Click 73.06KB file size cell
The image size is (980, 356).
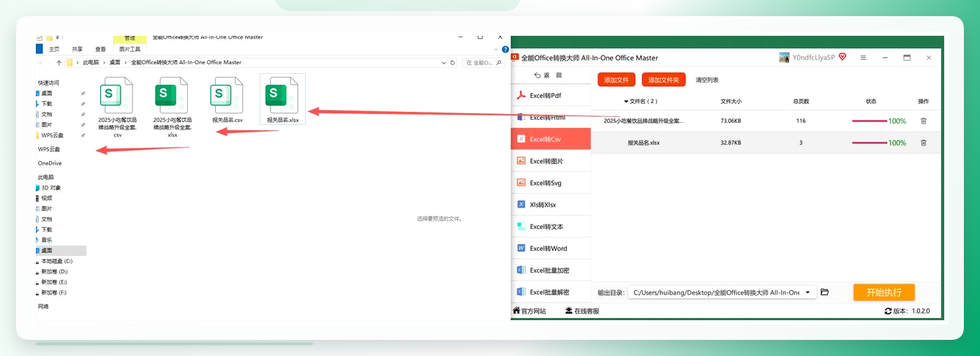731,121
